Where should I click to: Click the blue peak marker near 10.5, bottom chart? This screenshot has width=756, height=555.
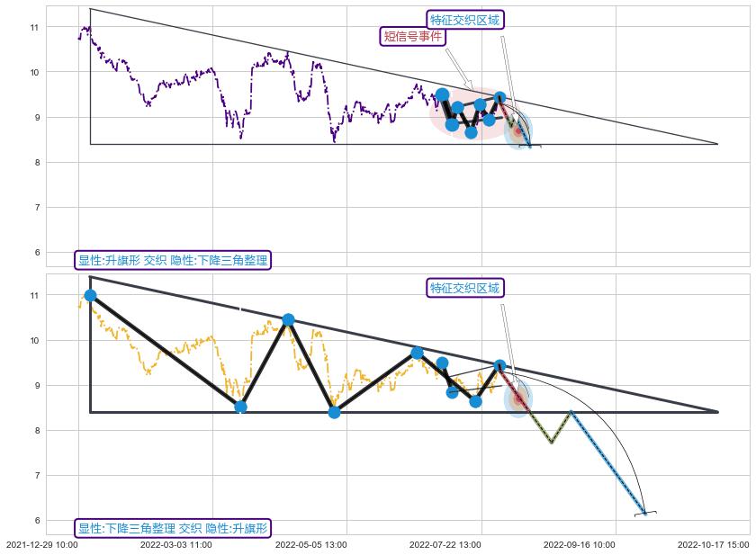pos(288,319)
